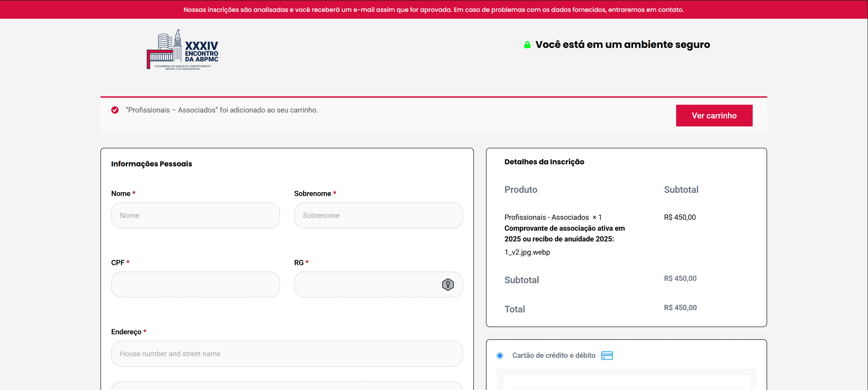This screenshot has height=390, width=868.
Task: Click the Informações Pessoais heading
Action: [151, 164]
